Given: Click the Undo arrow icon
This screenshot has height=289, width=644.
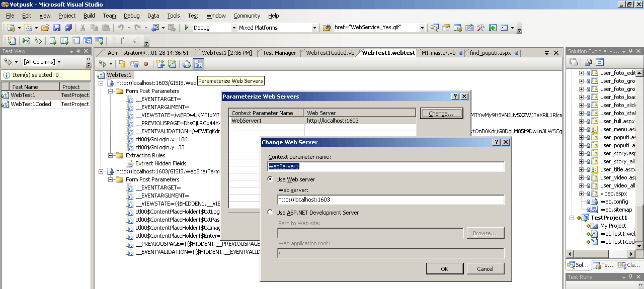Looking at the screenshot, I should click(120, 28).
